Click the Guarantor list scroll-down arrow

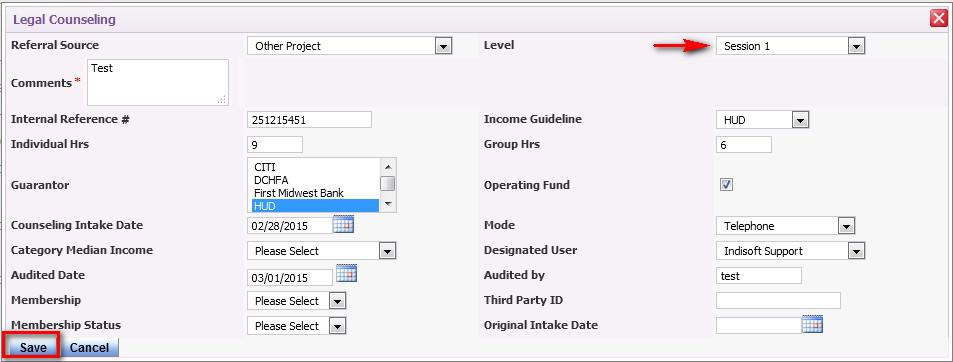pos(388,205)
